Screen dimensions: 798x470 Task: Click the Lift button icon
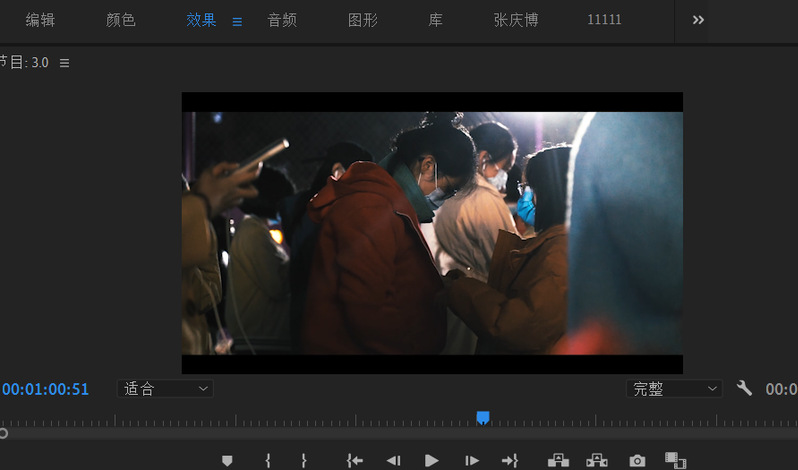(558, 460)
